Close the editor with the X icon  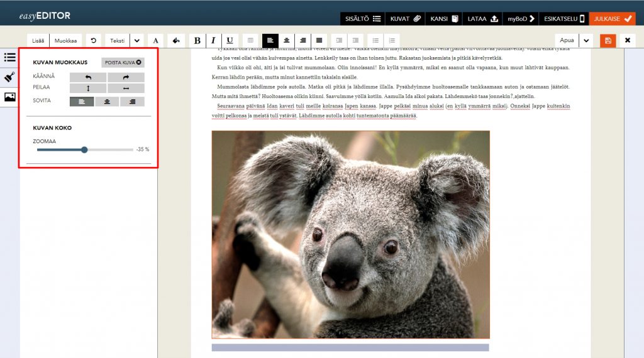[627, 41]
